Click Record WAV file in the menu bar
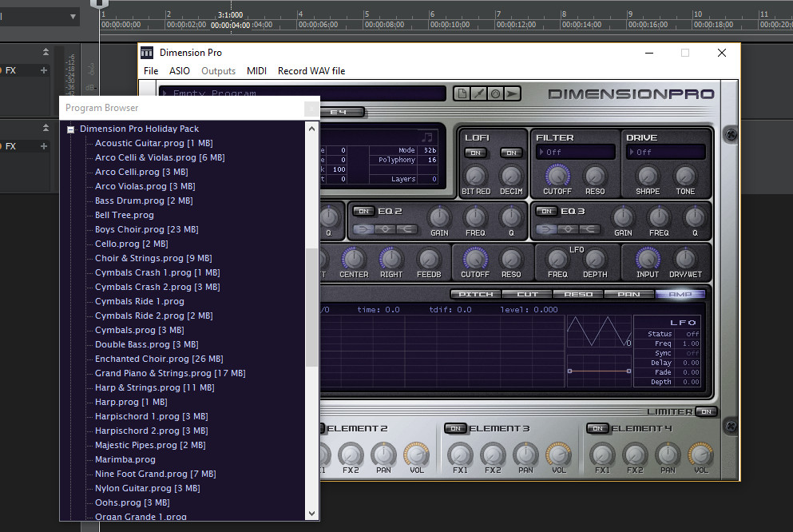Viewport: 793px width, 532px height. (x=311, y=71)
